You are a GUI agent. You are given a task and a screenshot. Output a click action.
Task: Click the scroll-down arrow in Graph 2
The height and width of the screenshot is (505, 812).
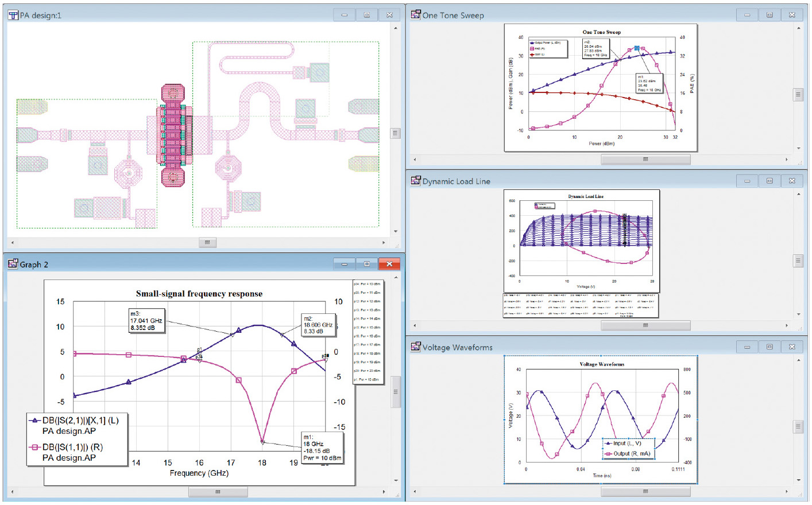[395, 481]
